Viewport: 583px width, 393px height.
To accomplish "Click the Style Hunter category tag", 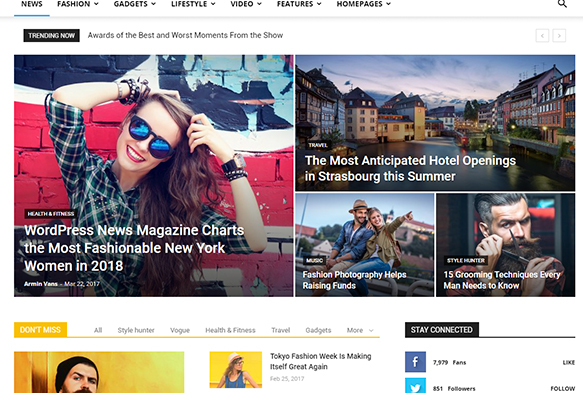I will (x=466, y=260).
